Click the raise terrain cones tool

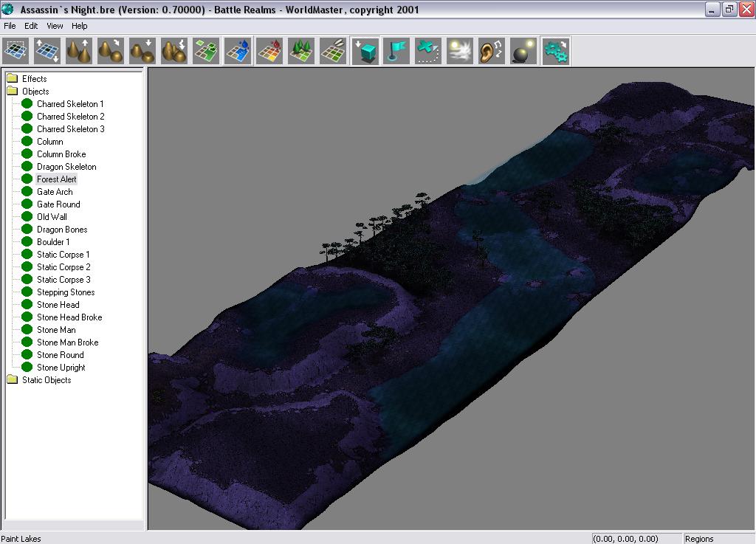(80, 51)
